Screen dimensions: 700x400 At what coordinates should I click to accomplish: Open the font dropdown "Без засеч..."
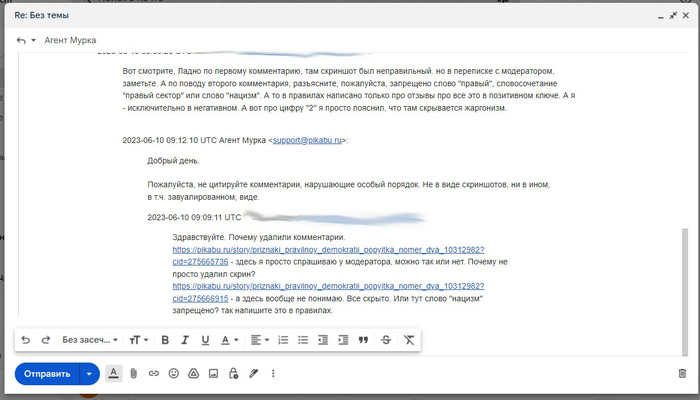pos(90,340)
